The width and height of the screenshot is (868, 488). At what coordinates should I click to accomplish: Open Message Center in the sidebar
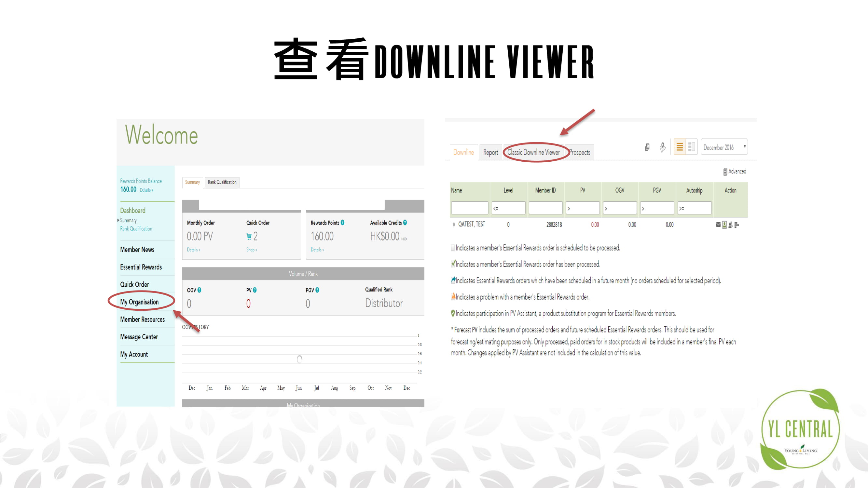pyautogui.click(x=139, y=337)
